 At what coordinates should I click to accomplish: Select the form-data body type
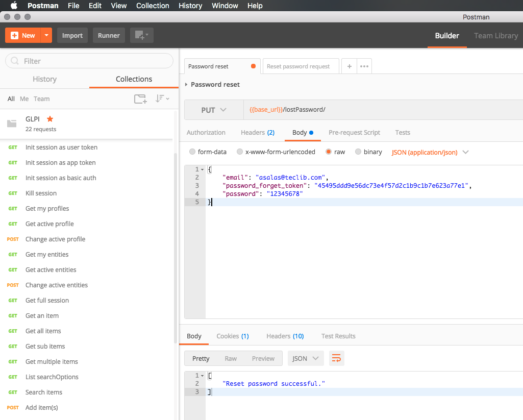tap(192, 152)
